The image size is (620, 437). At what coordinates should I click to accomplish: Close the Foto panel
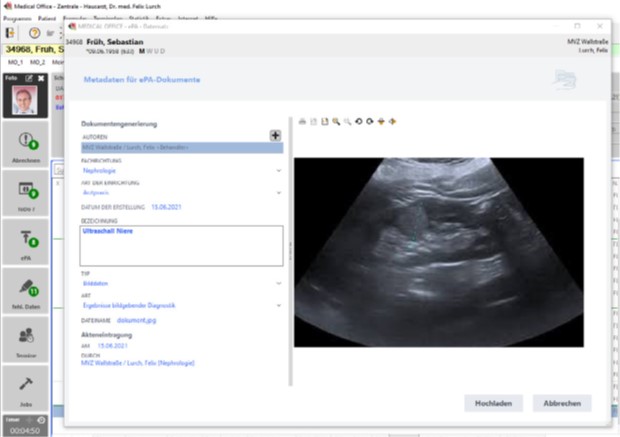[x=41, y=78]
